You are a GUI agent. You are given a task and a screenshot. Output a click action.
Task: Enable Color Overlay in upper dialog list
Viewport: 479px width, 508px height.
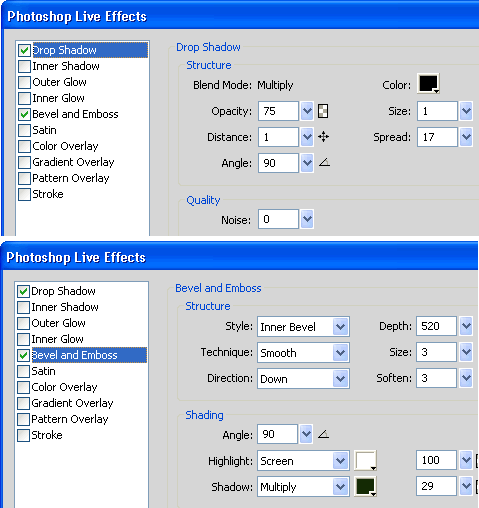click(24, 146)
